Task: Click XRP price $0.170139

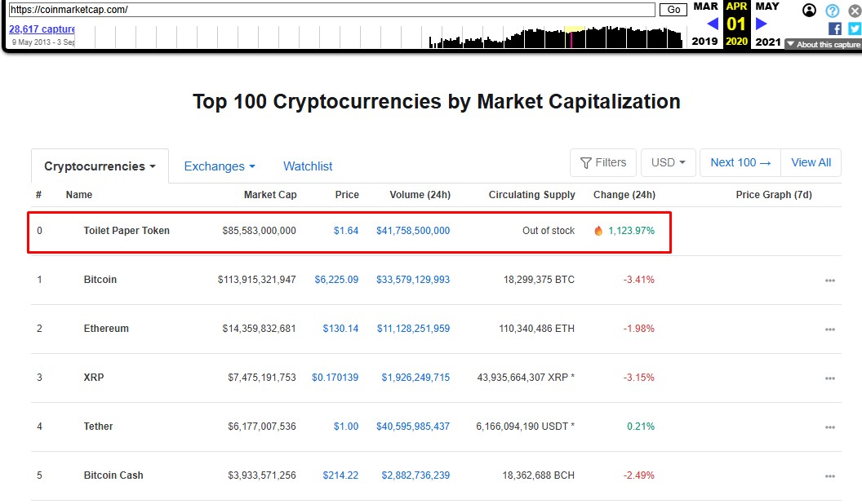Action: pos(335,377)
